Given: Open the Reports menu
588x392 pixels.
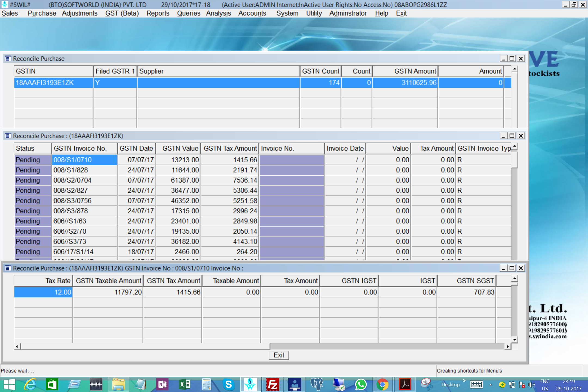Looking at the screenshot, I should (158, 13).
